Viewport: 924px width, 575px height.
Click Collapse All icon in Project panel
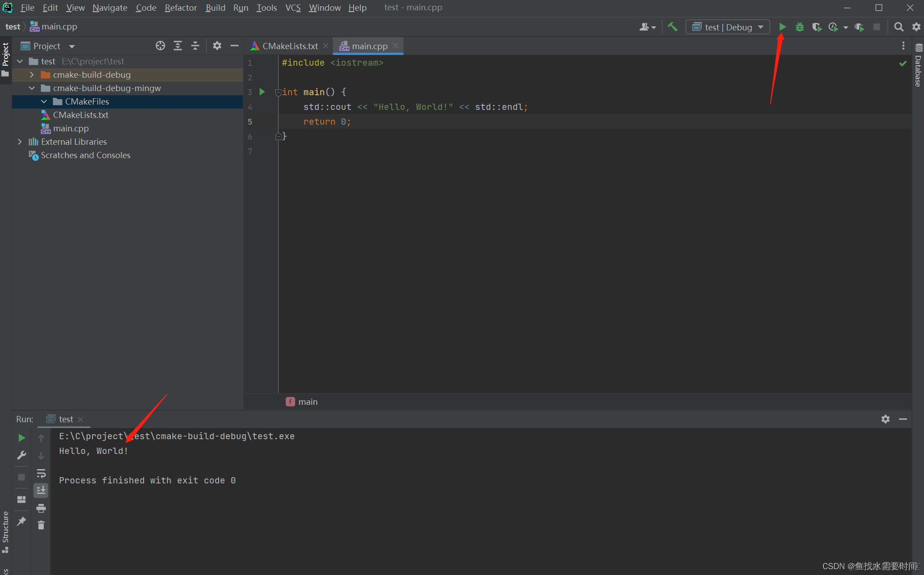tap(195, 46)
